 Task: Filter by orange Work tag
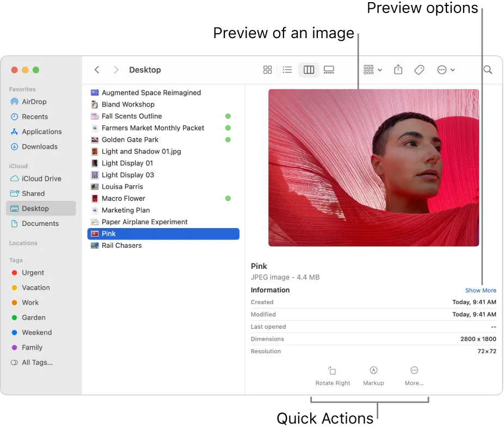pos(41,303)
